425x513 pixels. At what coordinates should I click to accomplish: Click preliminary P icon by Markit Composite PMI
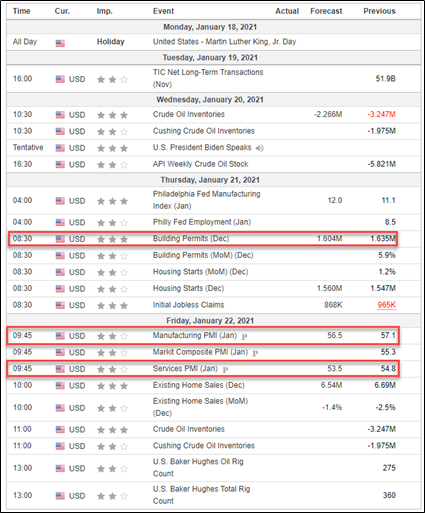point(255,353)
